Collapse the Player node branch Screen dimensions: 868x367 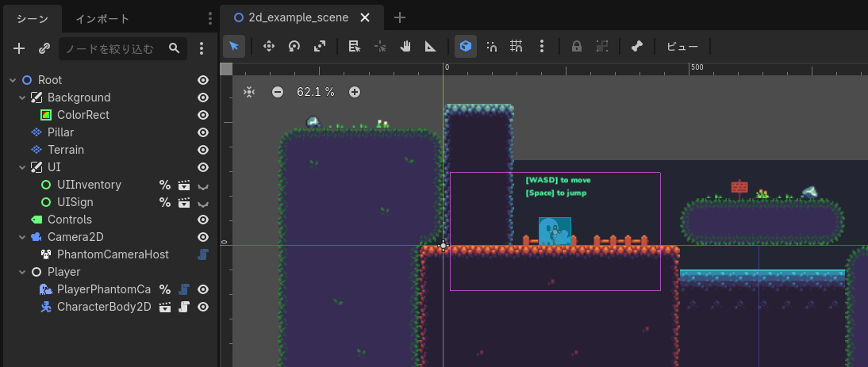pyautogui.click(x=22, y=272)
